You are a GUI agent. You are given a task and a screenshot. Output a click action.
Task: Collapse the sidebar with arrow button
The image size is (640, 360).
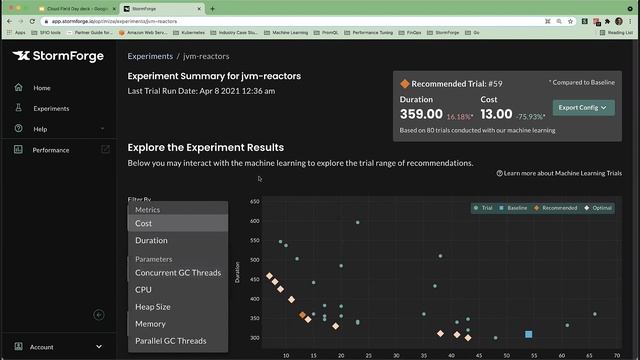[x=99, y=315]
